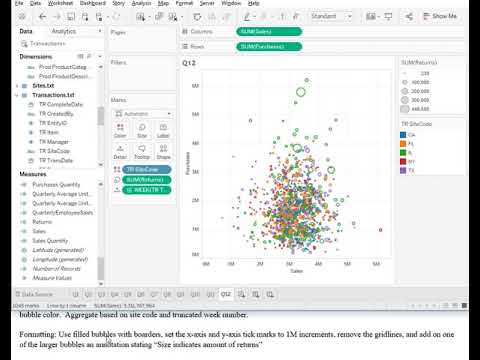Open the Dashboard menu
This screenshot has height=360, width=480.
tap(93, 3)
